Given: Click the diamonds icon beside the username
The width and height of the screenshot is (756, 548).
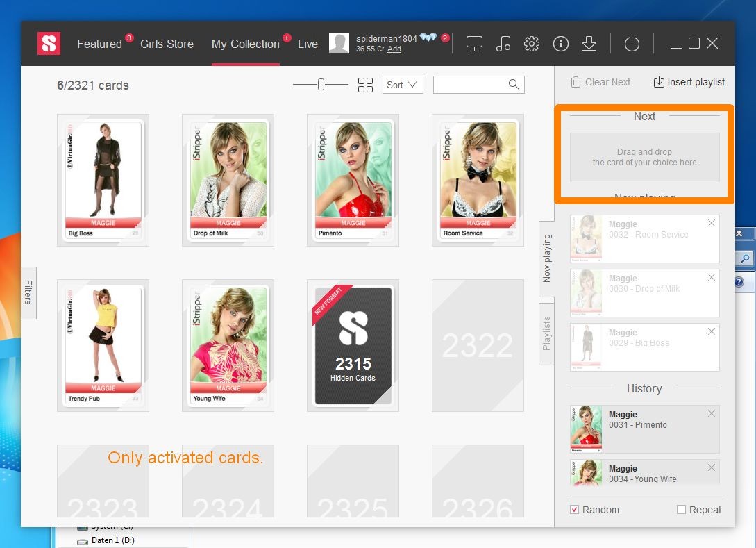Looking at the screenshot, I should pos(428,37).
